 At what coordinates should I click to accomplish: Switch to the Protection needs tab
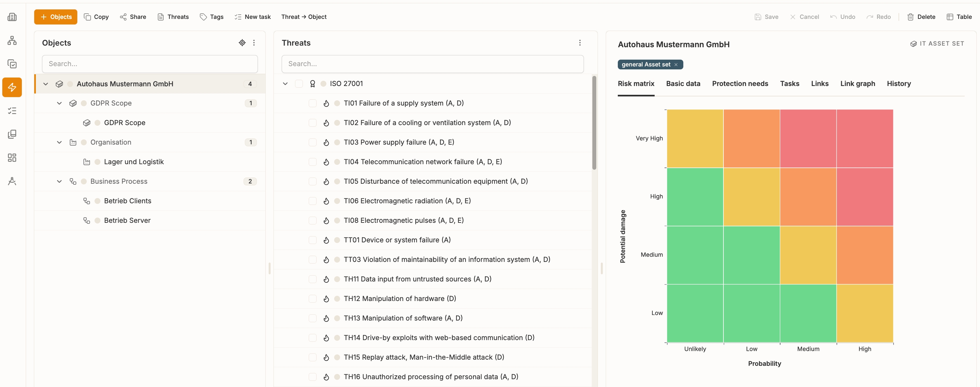point(740,84)
